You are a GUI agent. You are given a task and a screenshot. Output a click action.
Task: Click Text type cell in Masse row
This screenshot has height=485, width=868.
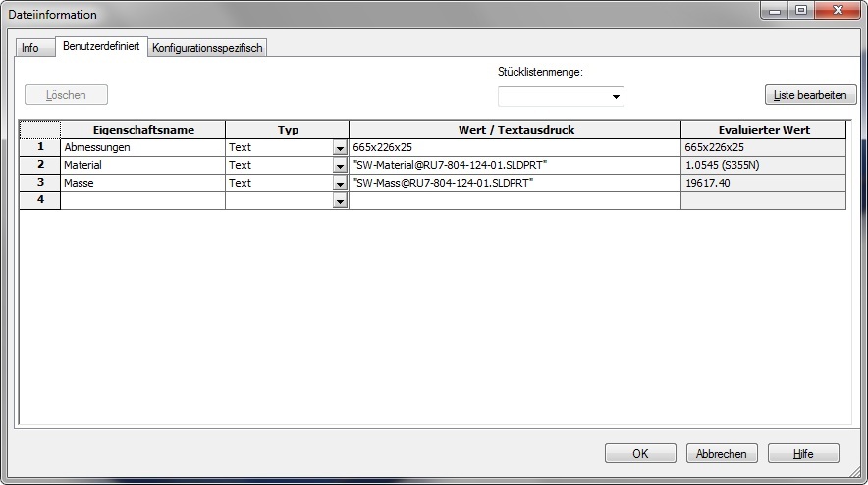click(280, 184)
